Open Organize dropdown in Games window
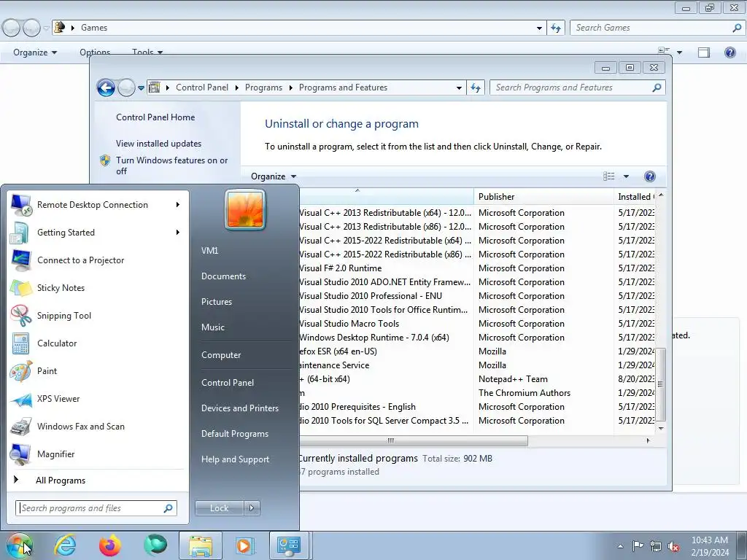The height and width of the screenshot is (560, 747). (x=35, y=52)
